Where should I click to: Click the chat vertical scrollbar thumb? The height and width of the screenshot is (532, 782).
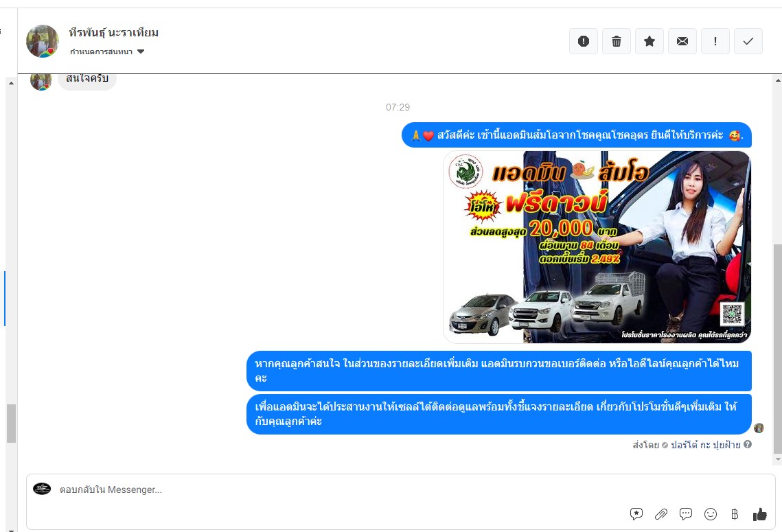click(x=777, y=348)
